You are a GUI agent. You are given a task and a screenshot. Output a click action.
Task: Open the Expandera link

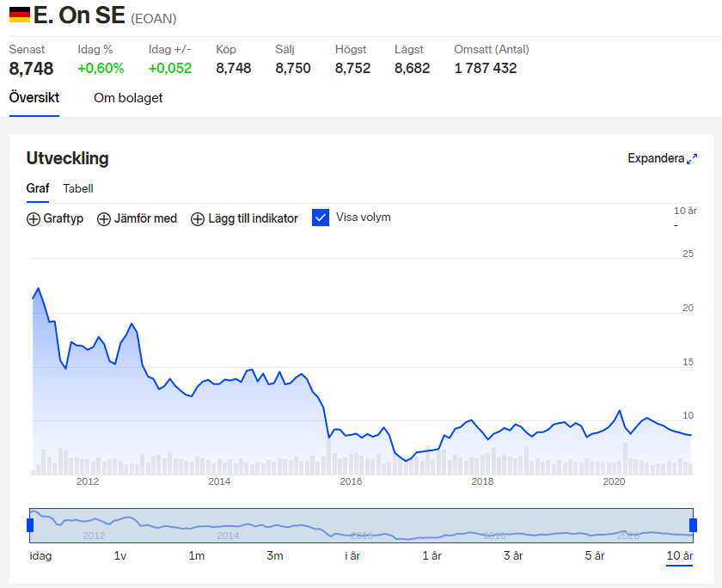(x=656, y=159)
